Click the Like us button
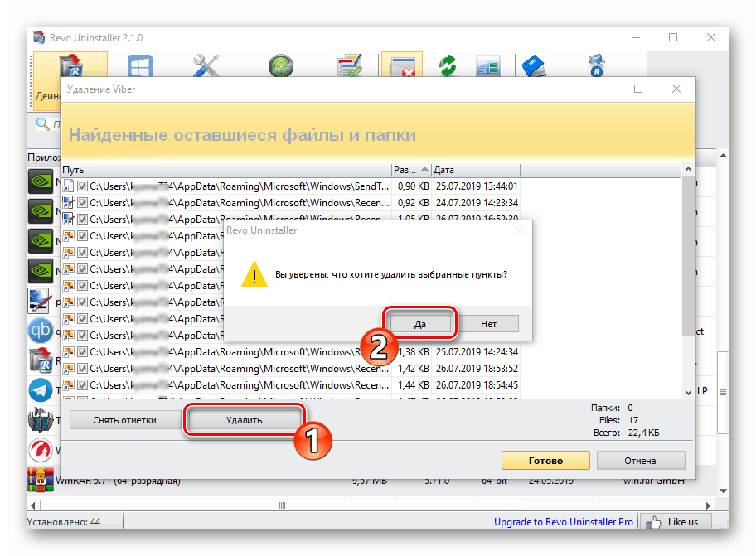This screenshot has height=556, width=756. pyautogui.click(x=676, y=522)
